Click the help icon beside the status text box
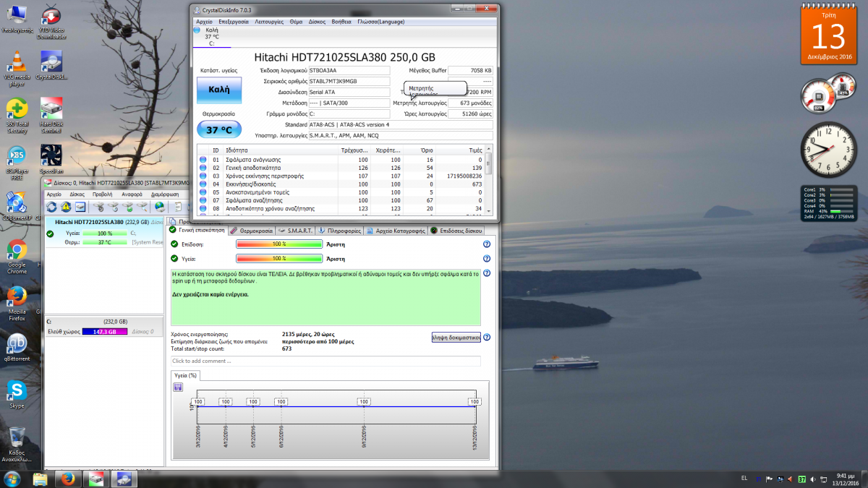Screen dimensions: 868x488 [487, 273]
